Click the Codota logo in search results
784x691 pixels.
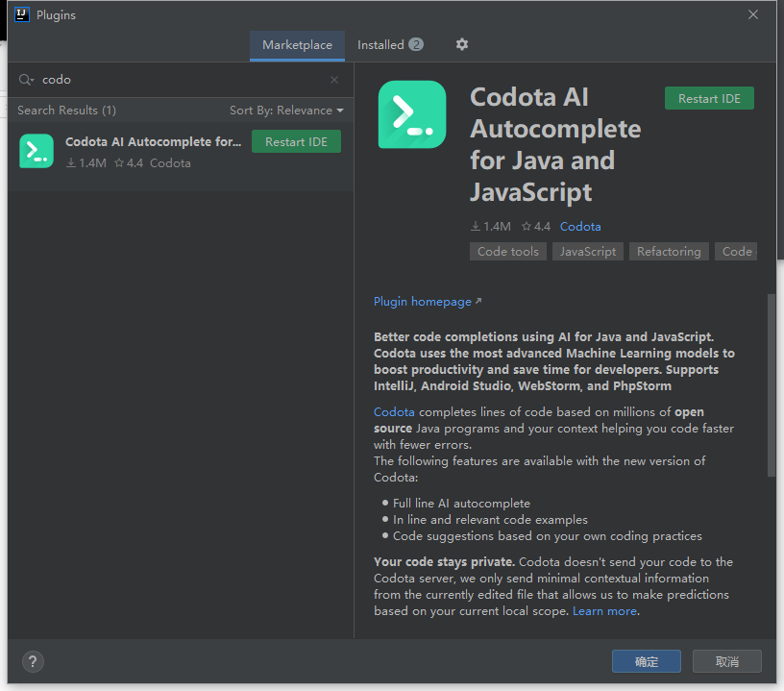coord(36,151)
